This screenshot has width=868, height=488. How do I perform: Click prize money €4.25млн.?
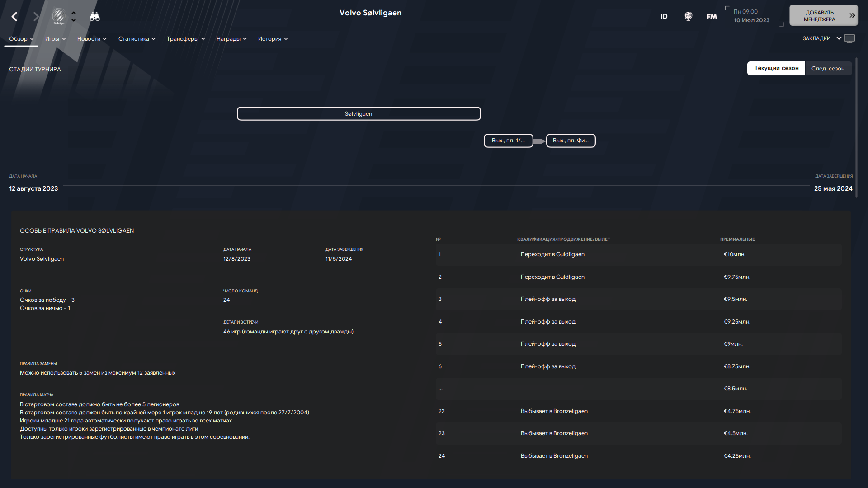coord(737,456)
